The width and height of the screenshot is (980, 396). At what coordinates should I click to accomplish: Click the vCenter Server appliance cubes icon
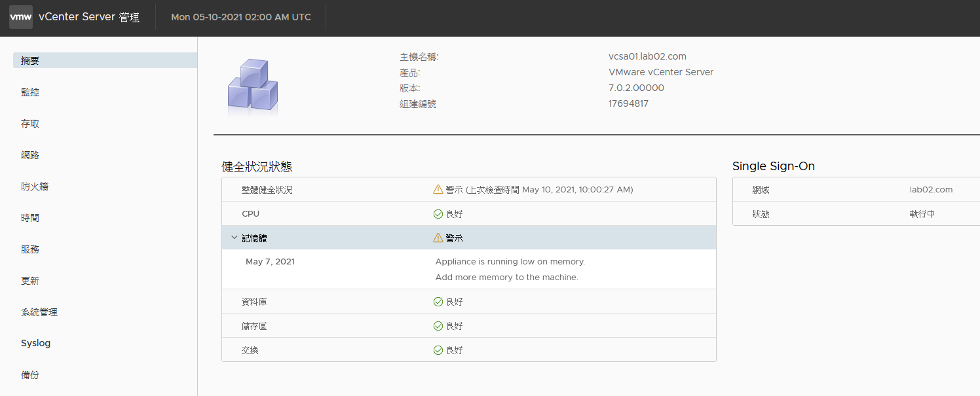[x=253, y=87]
